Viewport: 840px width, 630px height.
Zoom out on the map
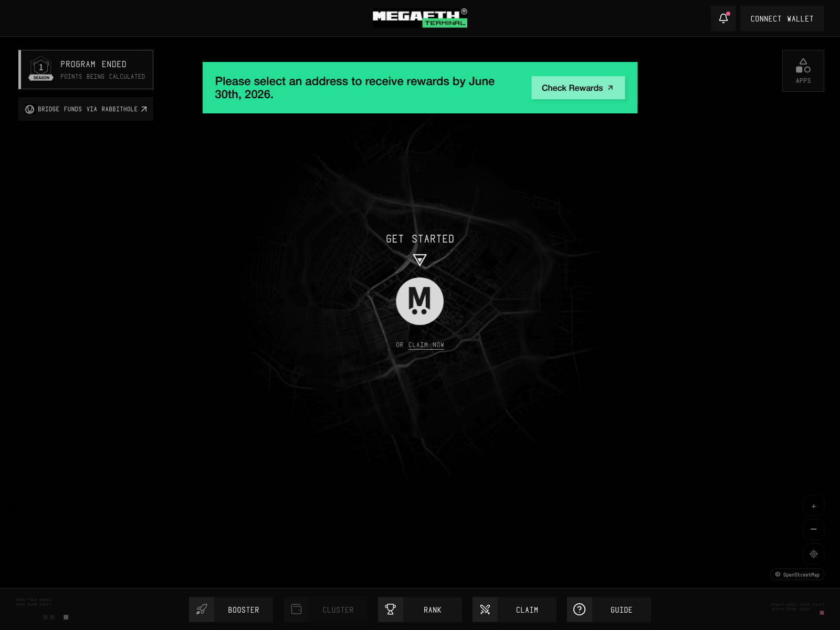[814, 529]
